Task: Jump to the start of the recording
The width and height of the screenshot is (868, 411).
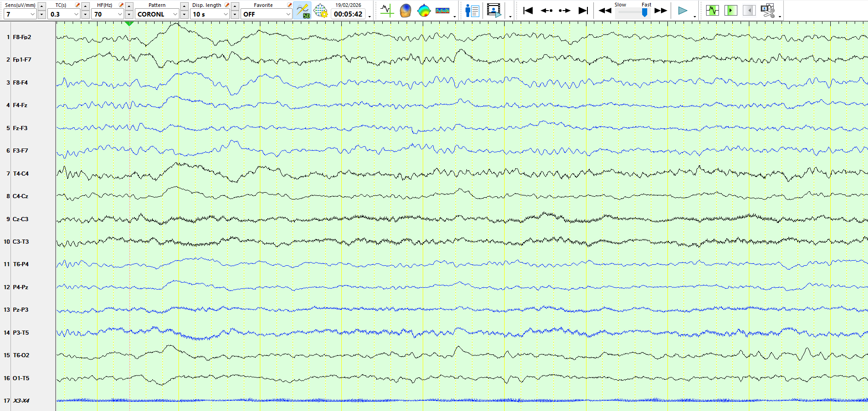Action: [528, 10]
